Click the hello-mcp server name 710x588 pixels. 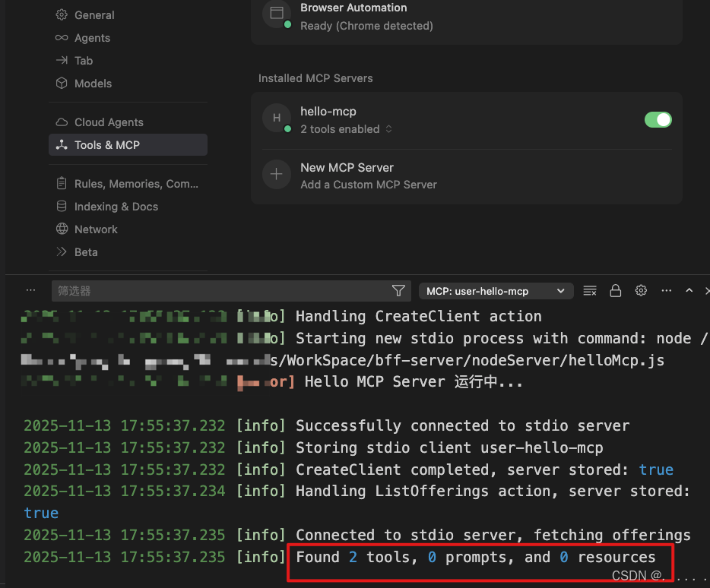point(328,112)
